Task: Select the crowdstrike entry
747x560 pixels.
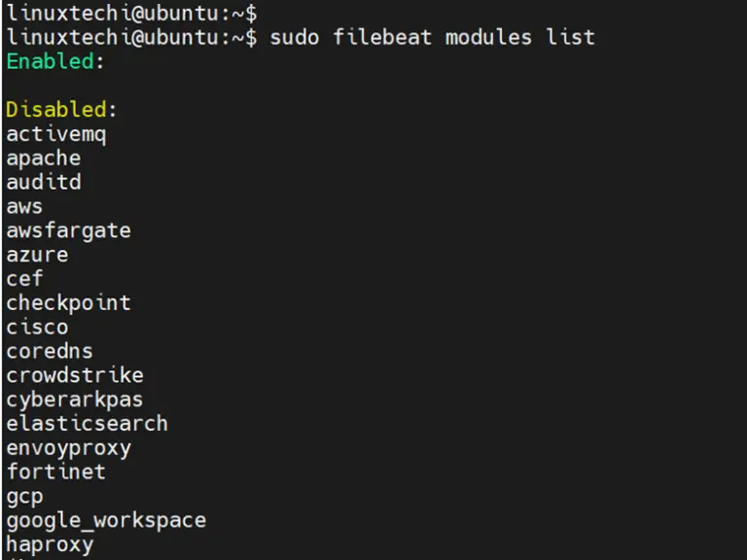Action: [x=75, y=375]
